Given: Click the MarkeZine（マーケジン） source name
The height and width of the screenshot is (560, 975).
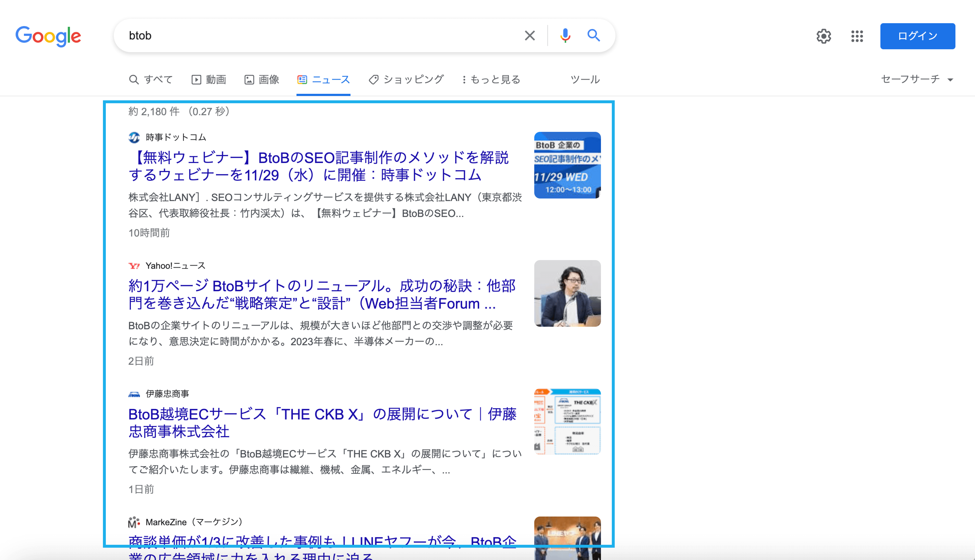Looking at the screenshot, I should [195, 522].
